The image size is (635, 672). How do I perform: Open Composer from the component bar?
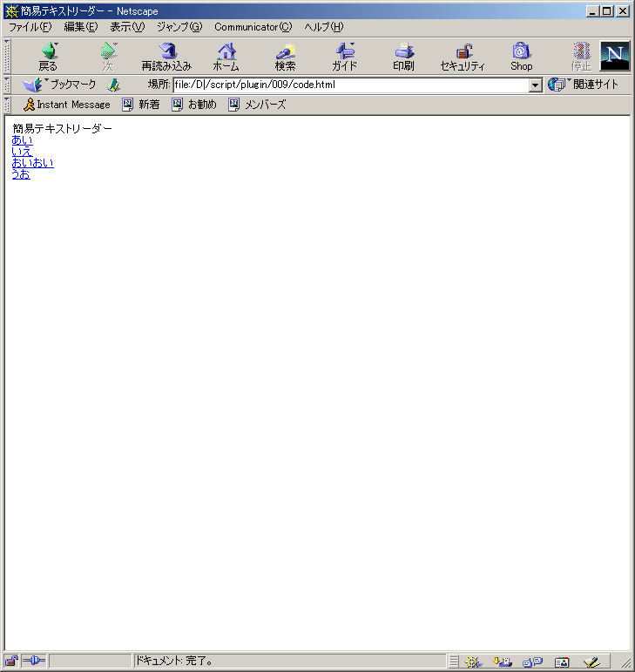(591, 662)
